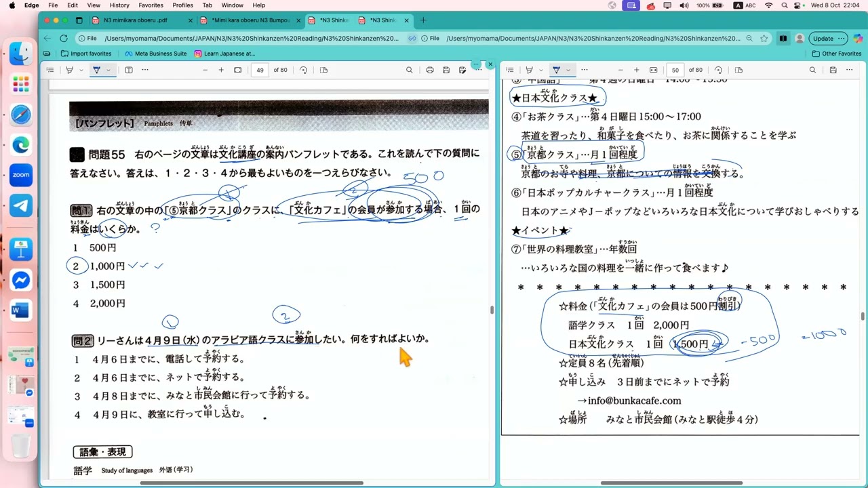Toggle add text tool in left PDF pane
This screenshot has height=488, width=868.
click(129, 70)
